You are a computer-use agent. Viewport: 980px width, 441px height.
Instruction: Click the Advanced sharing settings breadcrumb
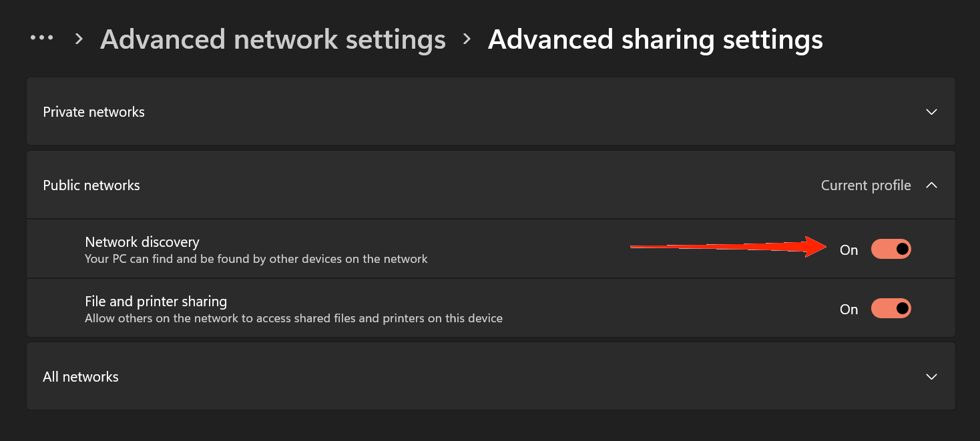pyautogui.click(x=655, y=39)
